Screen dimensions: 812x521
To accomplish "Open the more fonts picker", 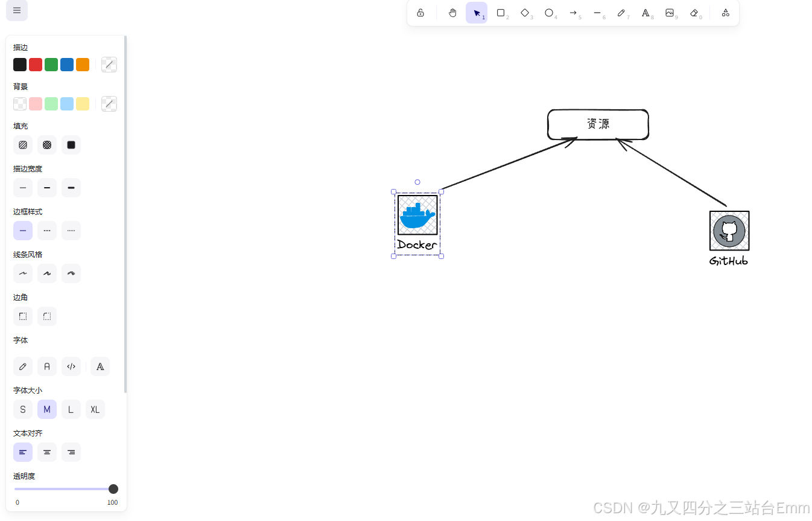I will point(100,366).
